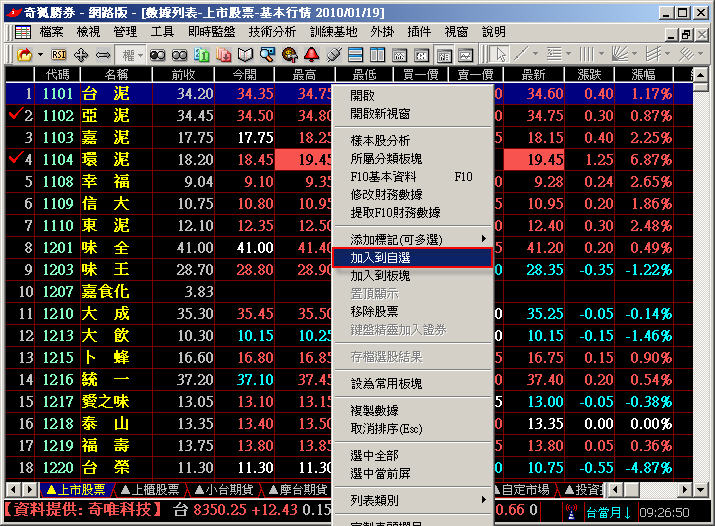Click the horizontal double-arrow icon
Image resolution: width=715 pixels, height=526 pixels.
103,54
